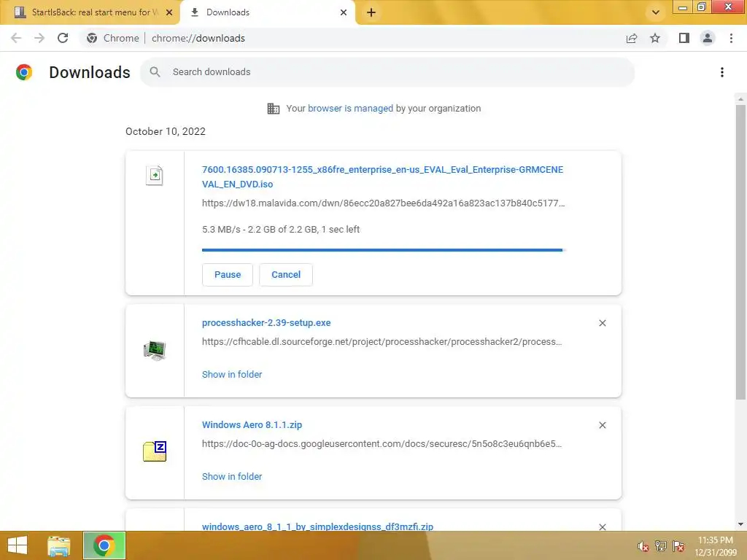Remove processhacker-2.39-setup.exe from list
747x560 pixels.
click(602, 323)
